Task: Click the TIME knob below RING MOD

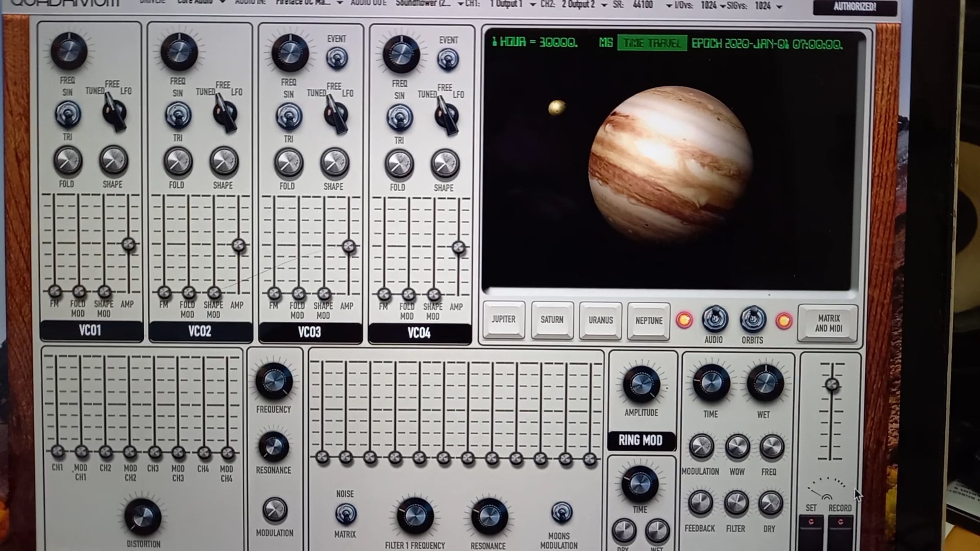Action: 640,484
